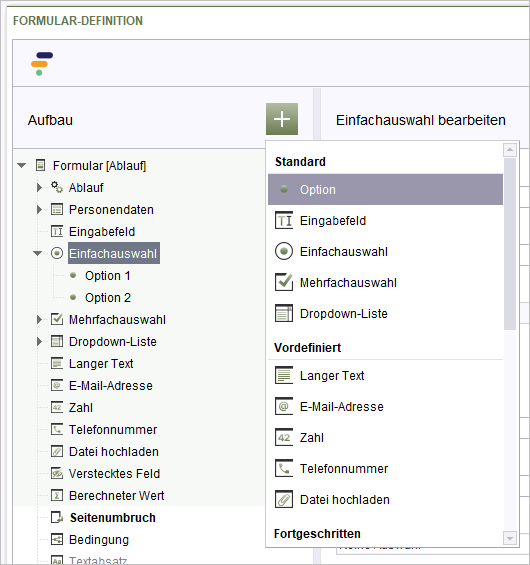The width and height of the screenshot is (530, 565).
Task: Select the E-Mail-Adresse icon in popup menu
Action: (284, 406)
